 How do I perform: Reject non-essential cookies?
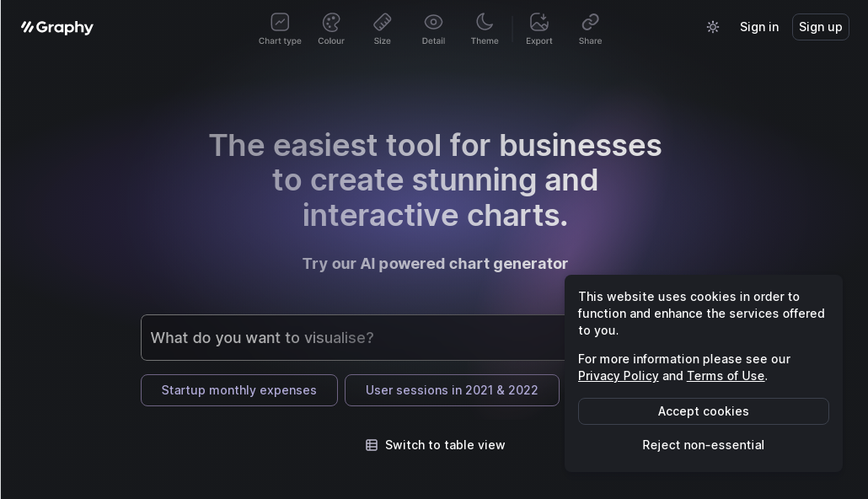click(703, 445)
